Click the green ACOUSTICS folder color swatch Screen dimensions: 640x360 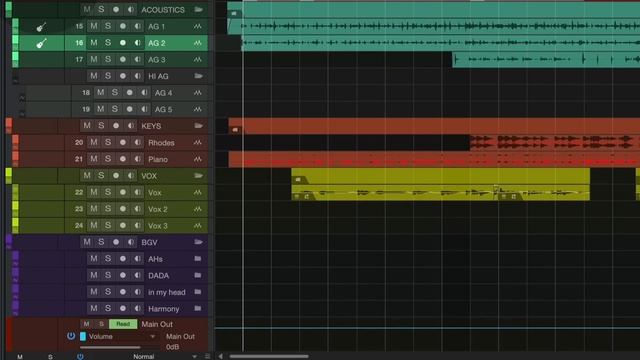[9, 9]
